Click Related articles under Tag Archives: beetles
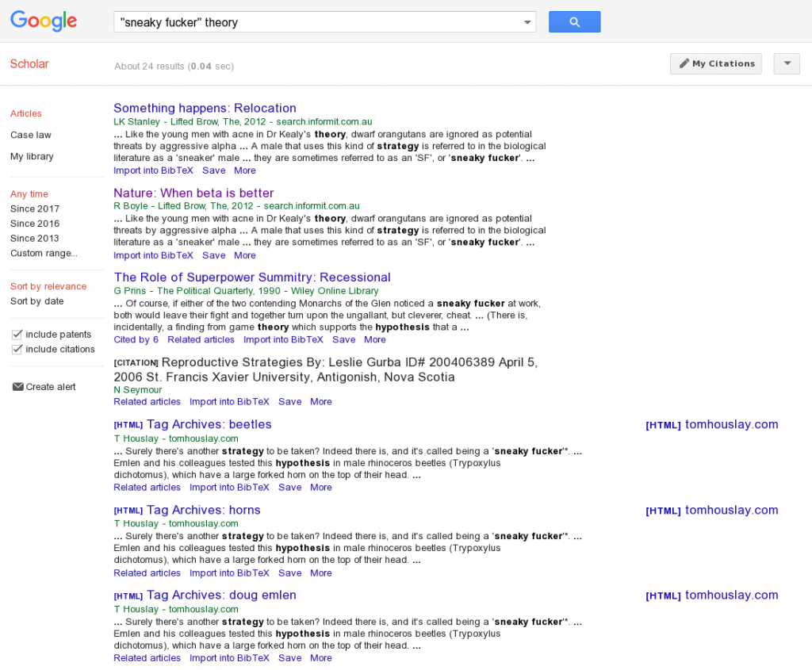This screenshot has height=670, width=812. (147, 487)
